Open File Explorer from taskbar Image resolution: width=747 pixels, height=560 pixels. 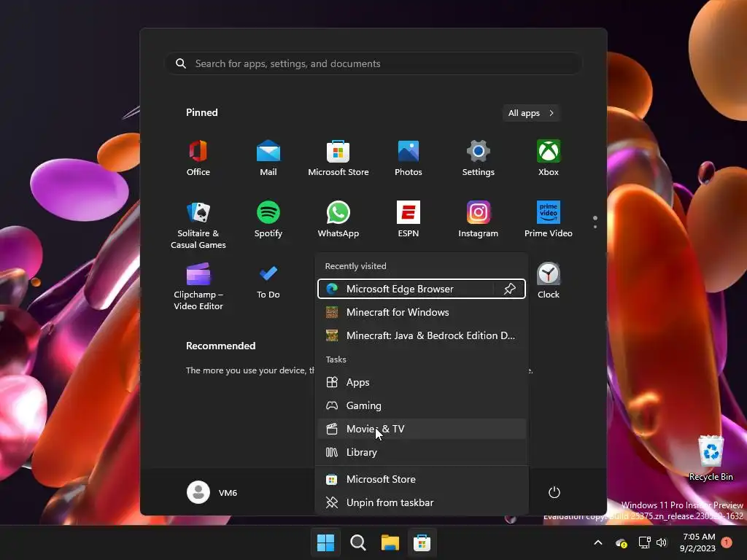click(390, 542)
